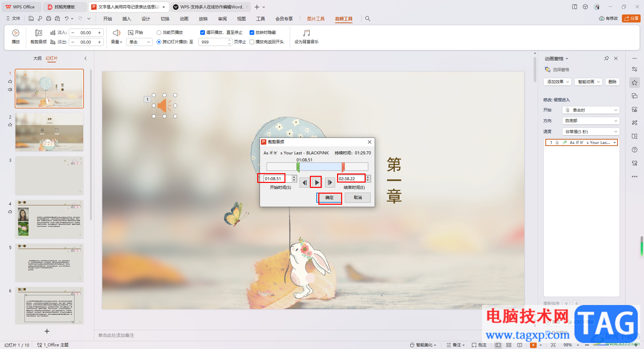The width and height of the screenshot is (644, 349).
Task: Confirm trim with 确定 button
Action: (x=329, y=198)
